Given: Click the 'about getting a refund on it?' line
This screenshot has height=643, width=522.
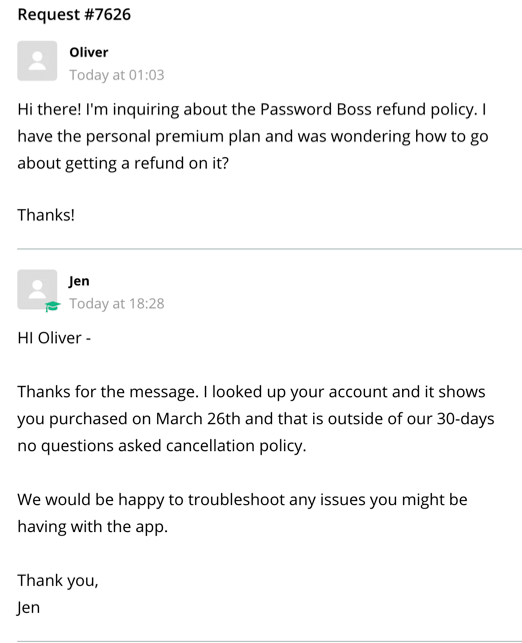Looking at the screenshot, I should click(123, 163).
